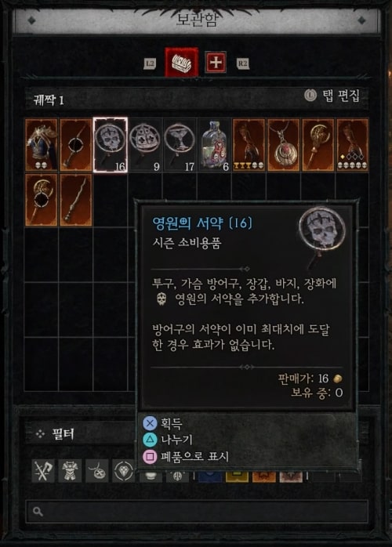This screenshot has width=392, height=547.
Task: Add a new stash tab with the plus button
Action: pos(216,62)
